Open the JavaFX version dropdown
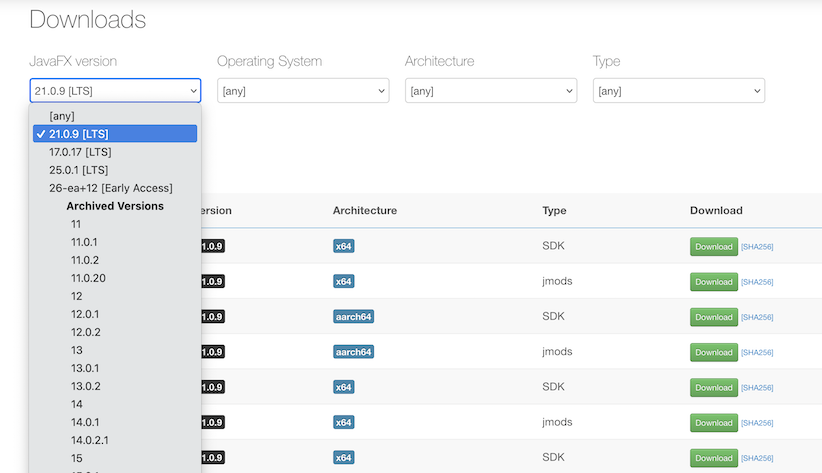The height and width of the screenshot is (473, 822). (x=115, y=91)
